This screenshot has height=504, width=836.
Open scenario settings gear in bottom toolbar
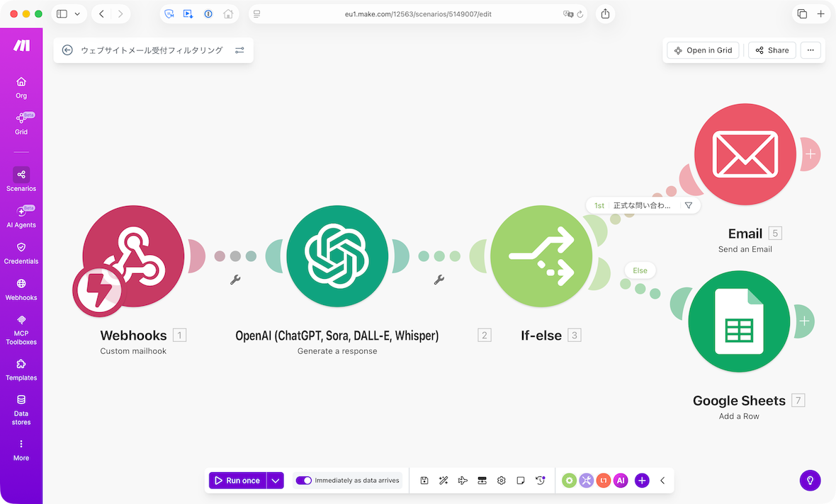point(502,481)
